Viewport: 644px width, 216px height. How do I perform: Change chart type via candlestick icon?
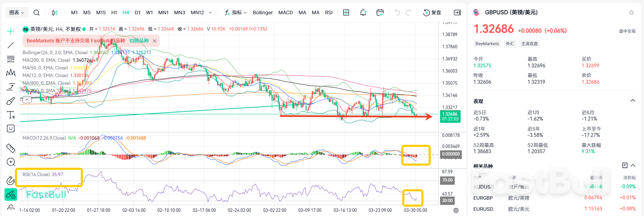[x=54, y=13]
